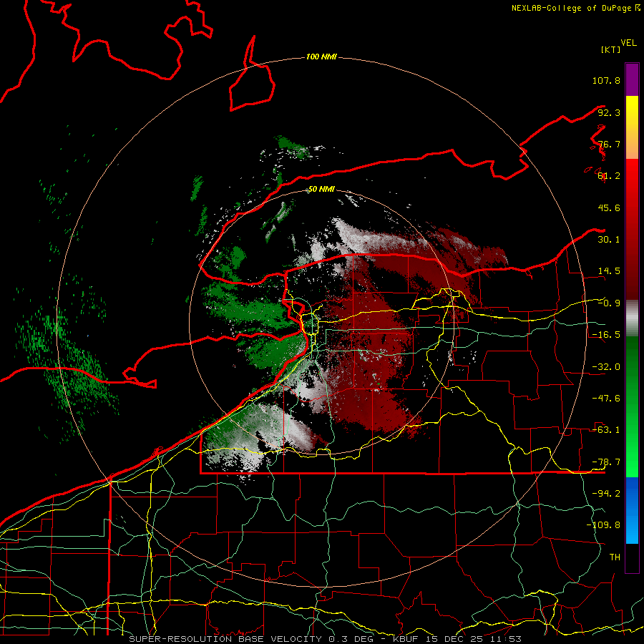Screen dimensions: 644x644
Task: Click the blue segment of the color bar
Action: click(x=632, y=510)
